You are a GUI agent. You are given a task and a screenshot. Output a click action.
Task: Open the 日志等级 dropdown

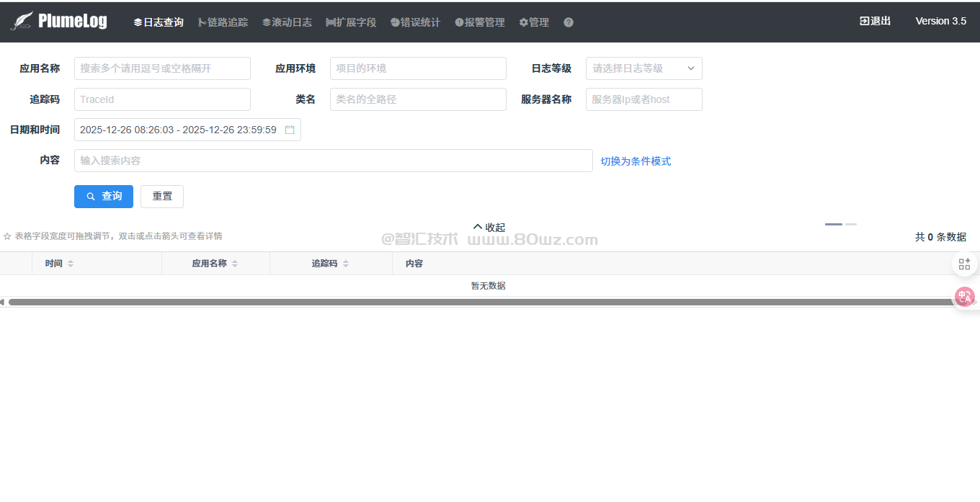pos(643,68)
